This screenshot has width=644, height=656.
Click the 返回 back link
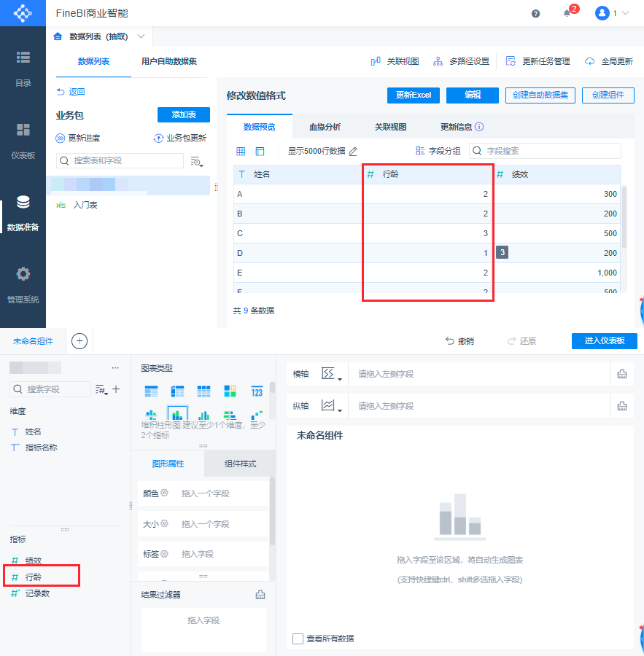point(71,92)
